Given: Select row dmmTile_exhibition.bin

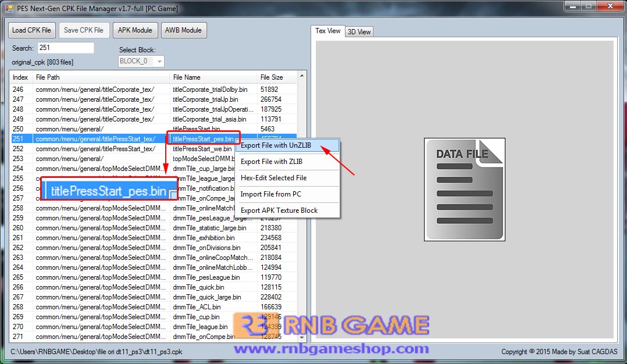Looking at the screenshot, I should (153, 238).
